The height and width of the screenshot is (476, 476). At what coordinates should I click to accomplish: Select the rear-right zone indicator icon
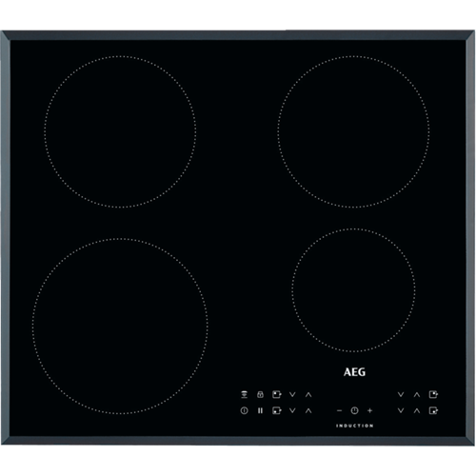click(433, 394)
